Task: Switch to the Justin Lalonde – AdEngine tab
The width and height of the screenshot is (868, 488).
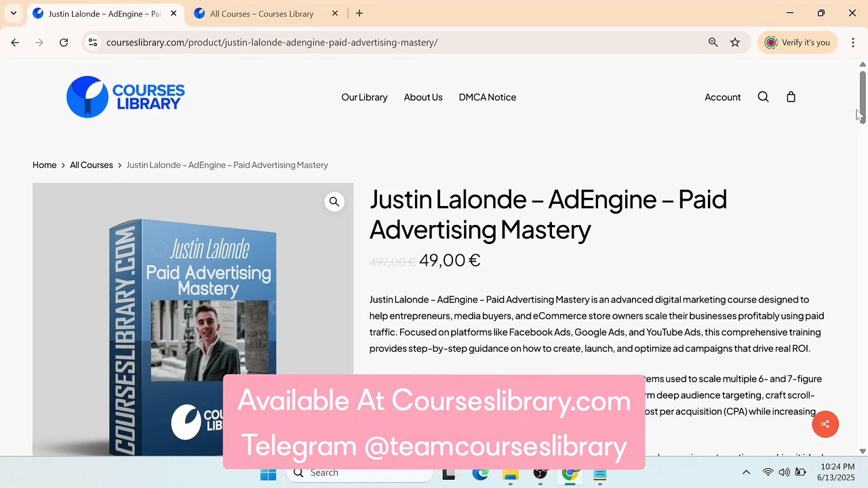Action: [105, 14]
